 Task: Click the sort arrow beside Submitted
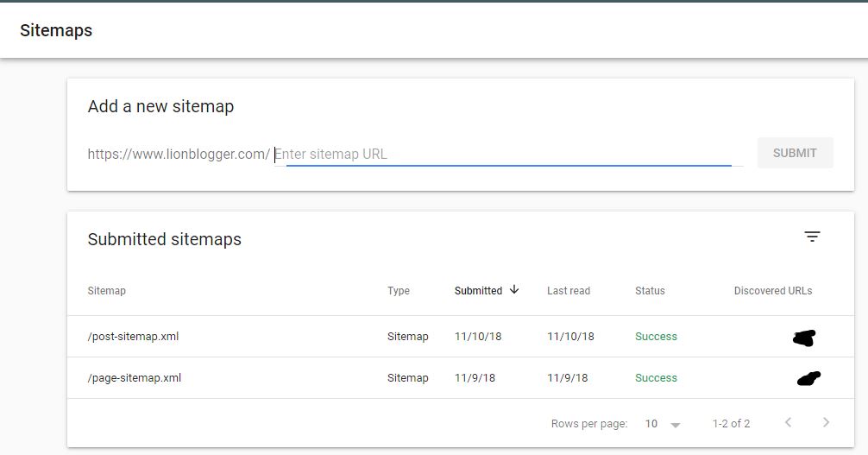[515, 290]
